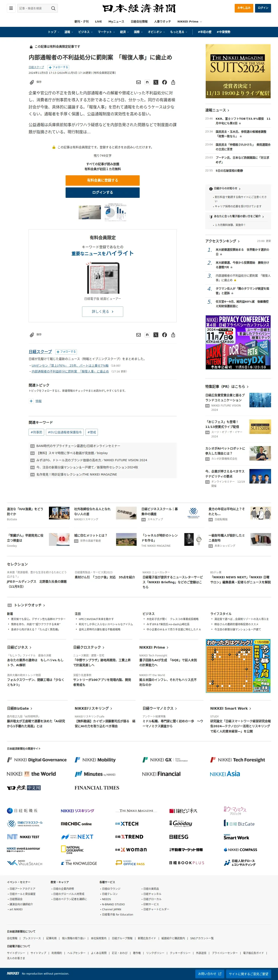278x980 pixels.
Task: Click 詳しく見る button
Action: click(102, 312)
